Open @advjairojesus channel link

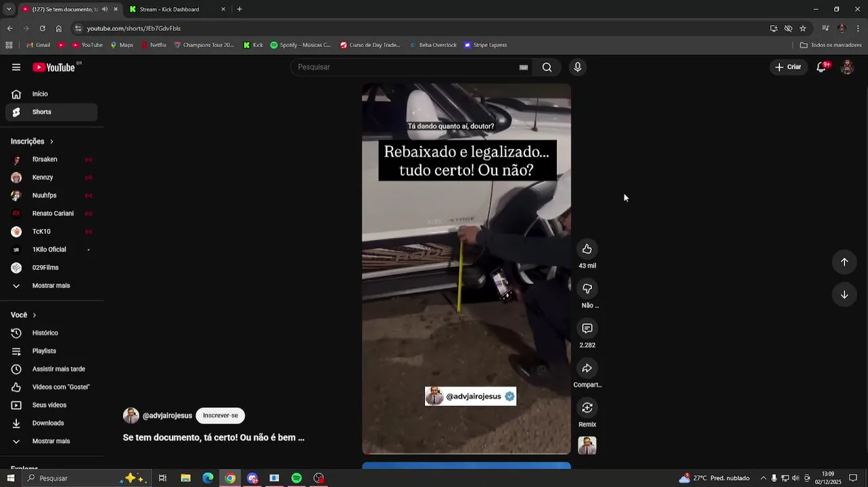tap(167, 415)
